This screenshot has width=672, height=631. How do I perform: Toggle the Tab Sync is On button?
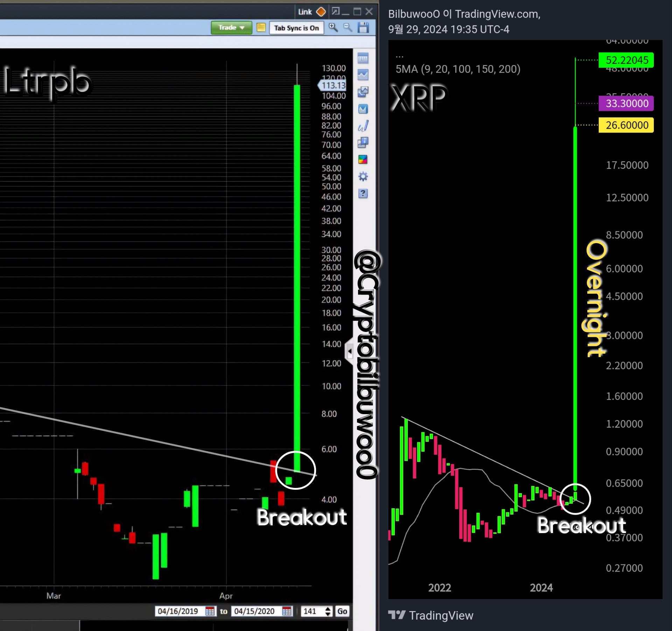296,28
